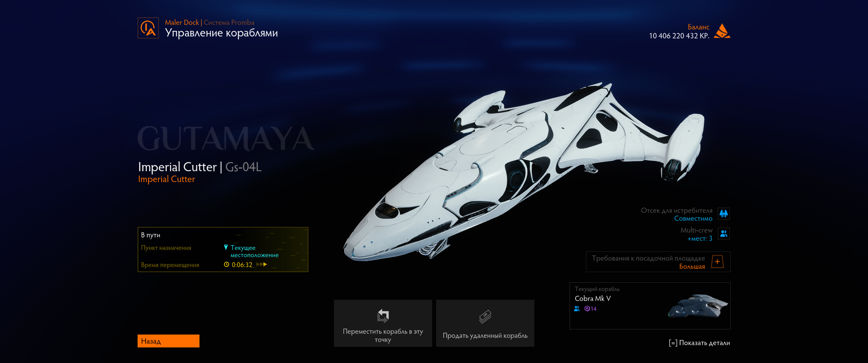
Task: Expand landing pad requirements plus icon
Action: tap(717, 262)
